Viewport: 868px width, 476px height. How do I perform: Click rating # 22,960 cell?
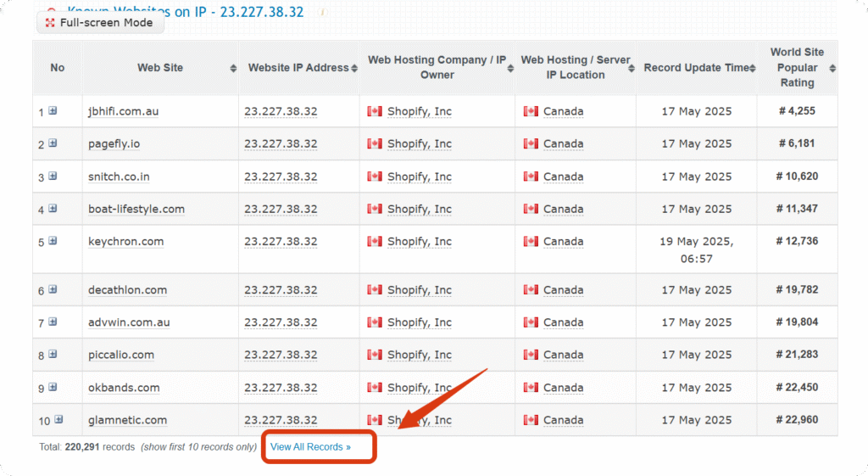point(797,419)
